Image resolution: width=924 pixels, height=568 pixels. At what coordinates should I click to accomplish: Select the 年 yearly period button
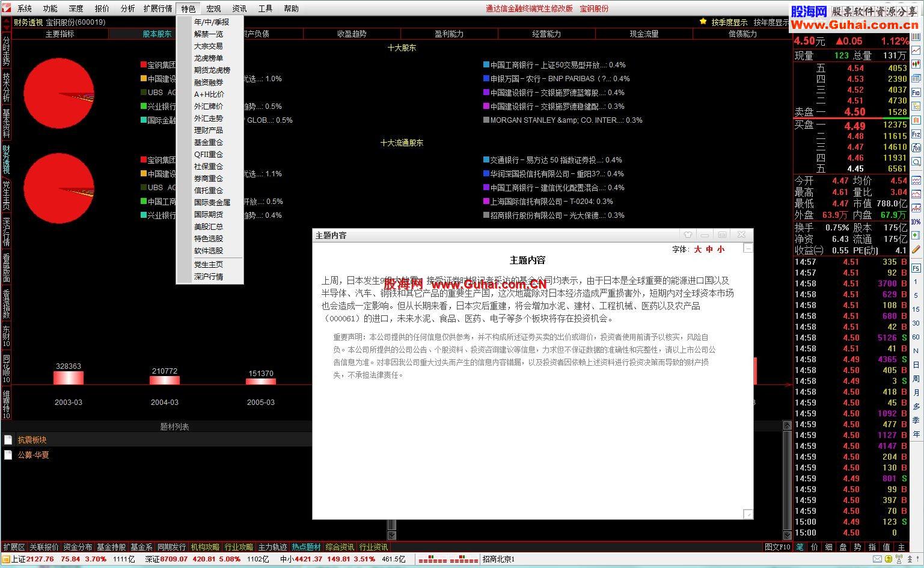pyautogui.click(x=916, y=434)
